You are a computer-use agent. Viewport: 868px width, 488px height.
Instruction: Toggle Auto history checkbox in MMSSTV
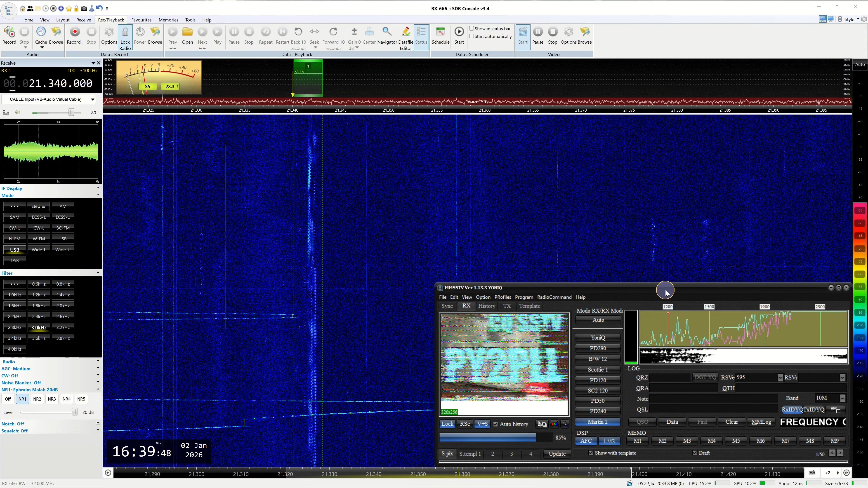tap(495, 424)
